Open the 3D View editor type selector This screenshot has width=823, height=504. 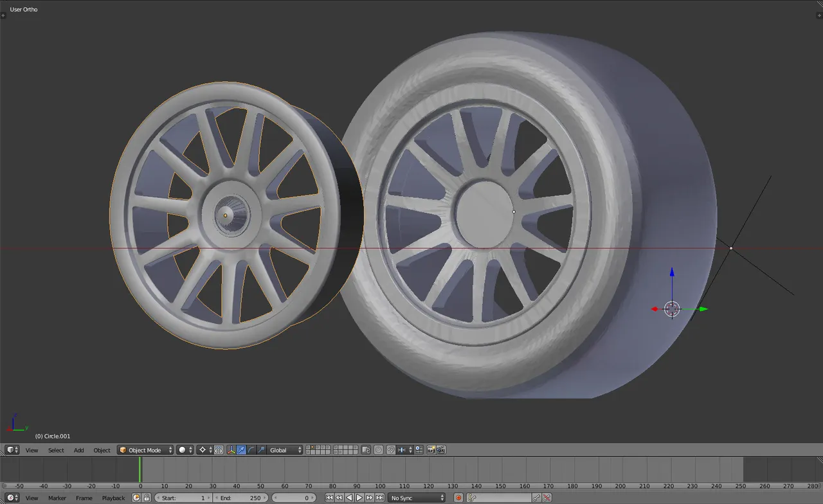[12, 450]
